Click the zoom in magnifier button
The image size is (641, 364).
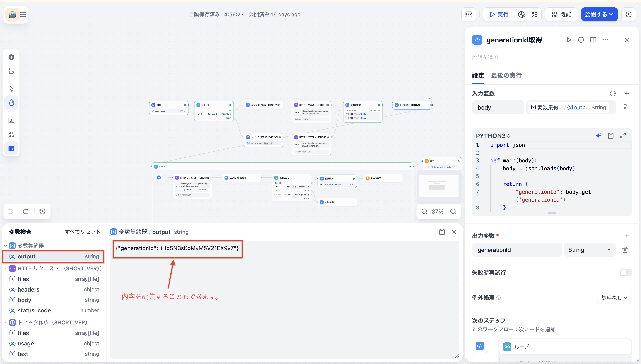(453, 212)
